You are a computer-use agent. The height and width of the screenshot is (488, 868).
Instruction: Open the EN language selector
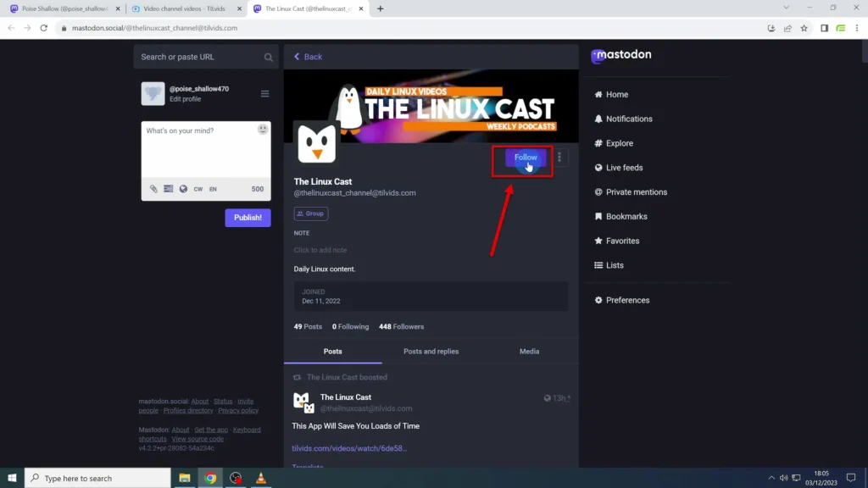(x=213, y=189)
